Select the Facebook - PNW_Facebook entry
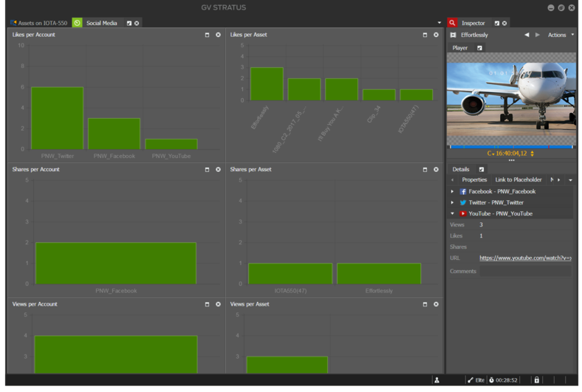The image size is (582, 392). (x=501, y=192)
